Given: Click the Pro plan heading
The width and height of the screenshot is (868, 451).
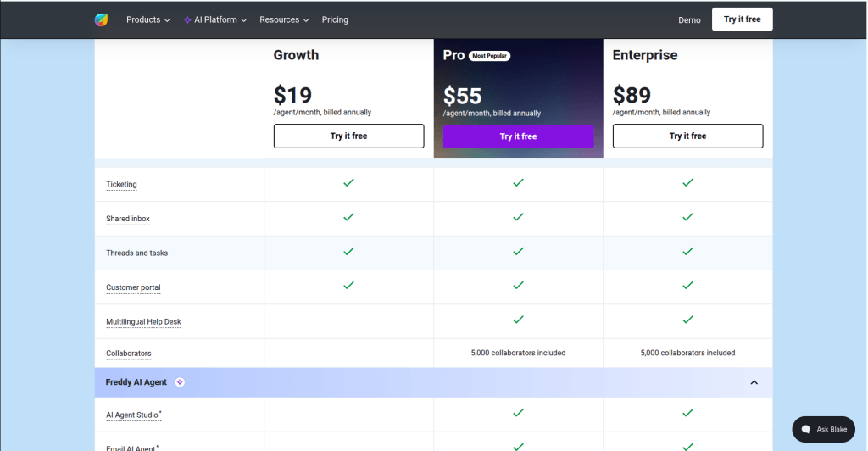Looking at the screenshot, I should [453, 55].
